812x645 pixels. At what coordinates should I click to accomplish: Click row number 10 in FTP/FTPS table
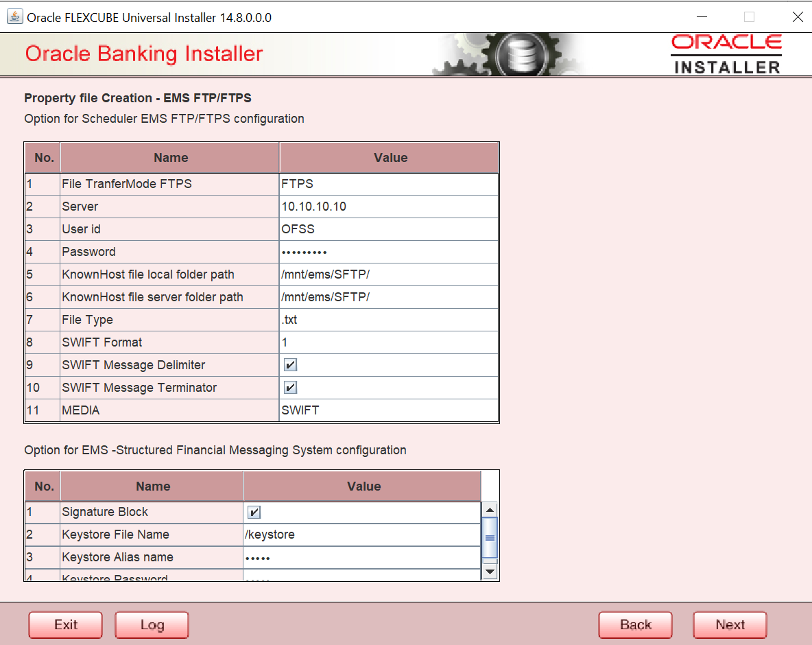[x=43, y=388]
